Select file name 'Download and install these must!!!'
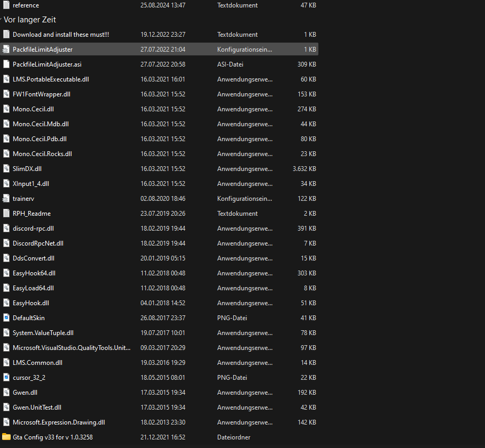This screenshot has height=448, width=485. point(61,34)
